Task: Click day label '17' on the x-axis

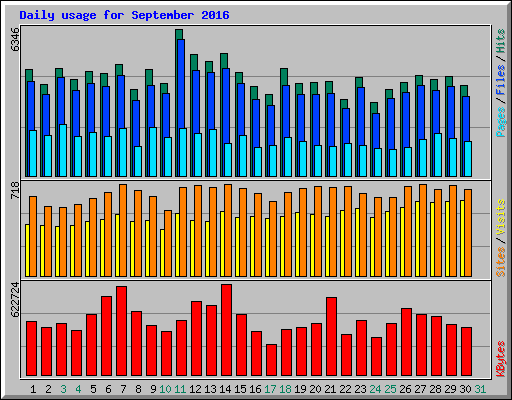Action: pos(270,389)
